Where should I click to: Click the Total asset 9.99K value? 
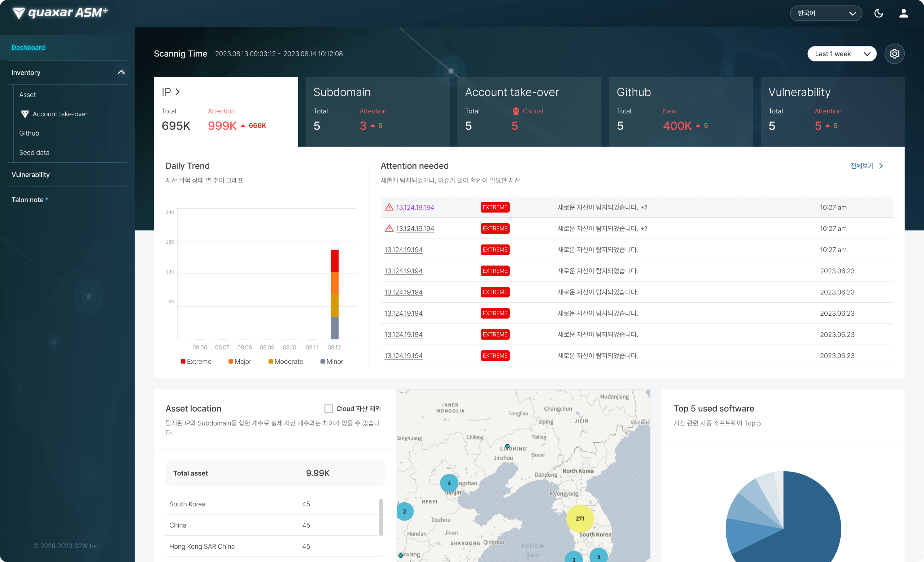(x=318, y=473)
